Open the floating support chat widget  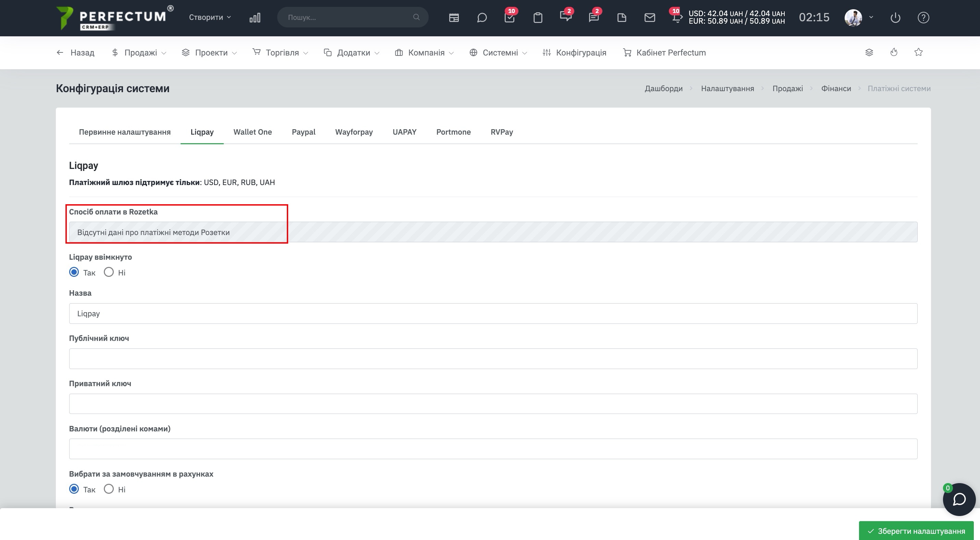click(x=959, y=499)
